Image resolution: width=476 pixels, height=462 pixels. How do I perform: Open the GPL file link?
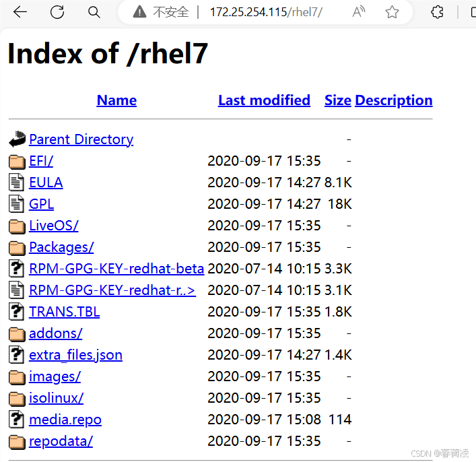41,204
